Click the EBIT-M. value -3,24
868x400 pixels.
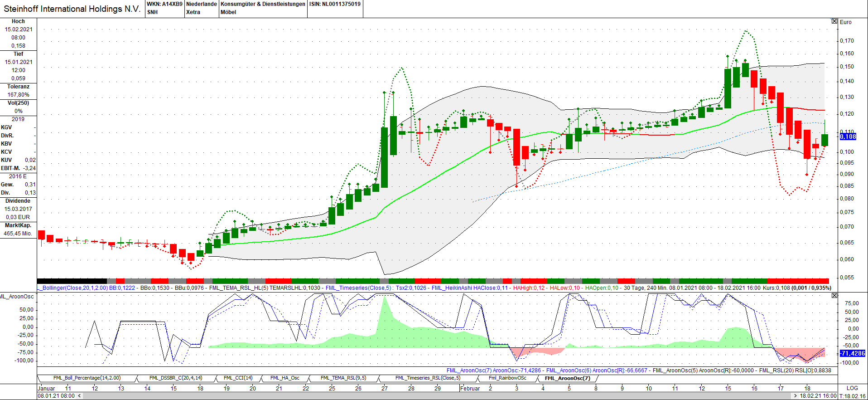pyautogui.click(x=29, y=168)
